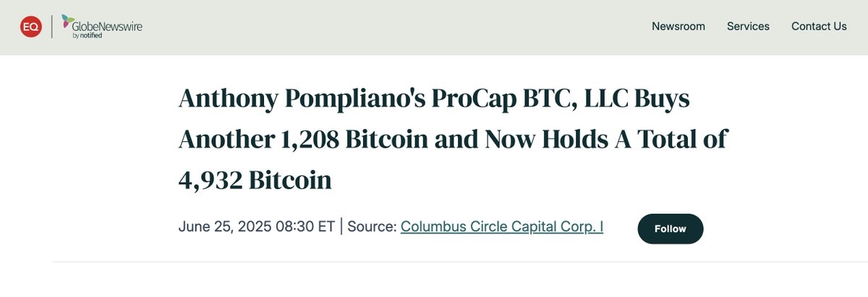Click "4,932 Bitcoin" on the headline's last line
The image size is (868, 297).
pos(255,180)
